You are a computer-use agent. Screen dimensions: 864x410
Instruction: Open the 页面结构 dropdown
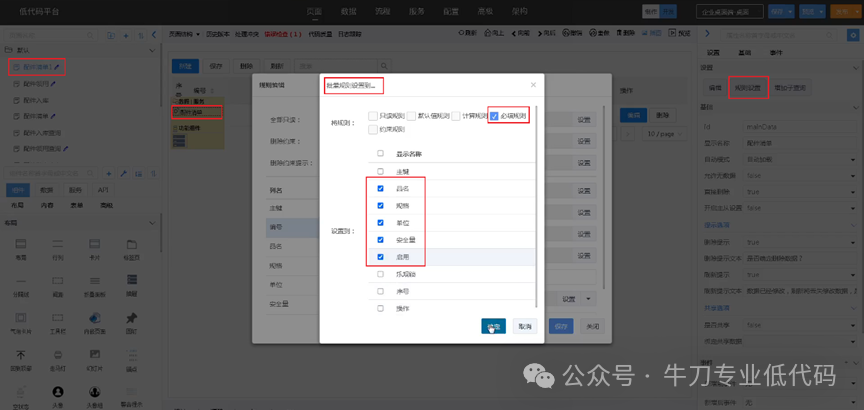pyautogui.click(x=184, y=34)
